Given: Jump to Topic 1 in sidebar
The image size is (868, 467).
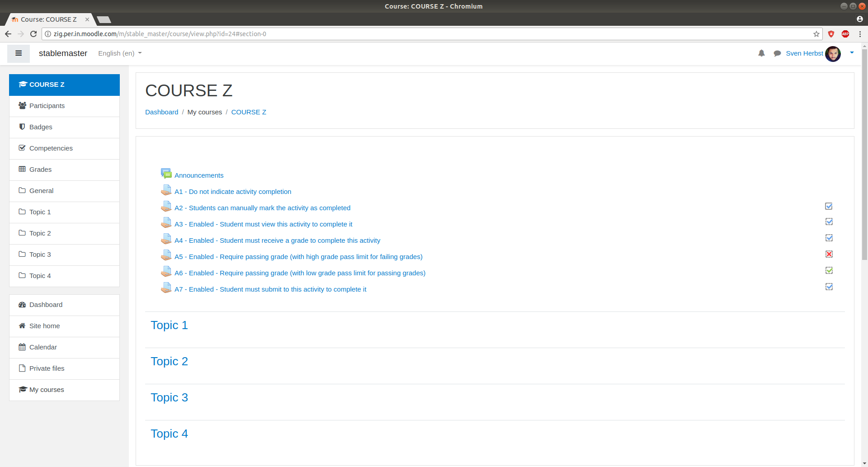Looking at the screenshot, I should point(64,212).
